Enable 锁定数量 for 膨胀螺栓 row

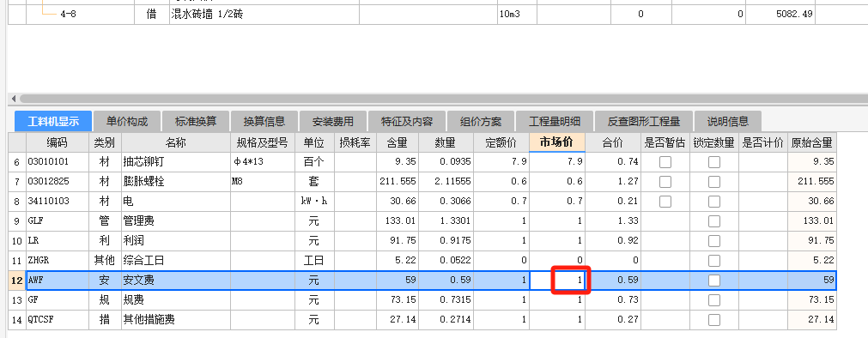pyautogui.click(x=714, y=182)
